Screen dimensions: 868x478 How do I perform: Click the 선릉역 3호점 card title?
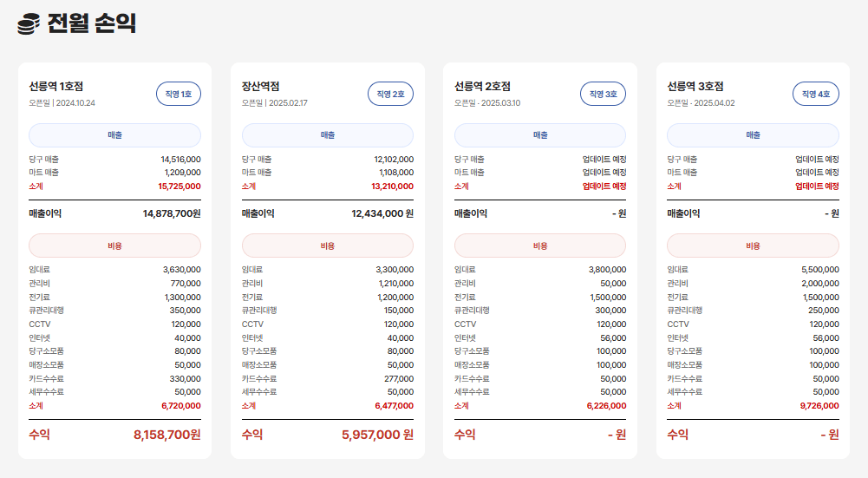tap(695, 87)
